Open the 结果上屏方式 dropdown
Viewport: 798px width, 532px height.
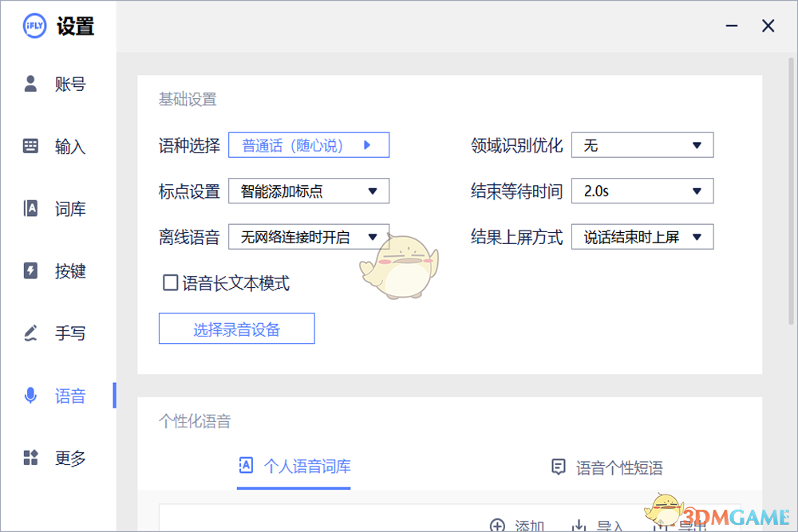(642, 237)
